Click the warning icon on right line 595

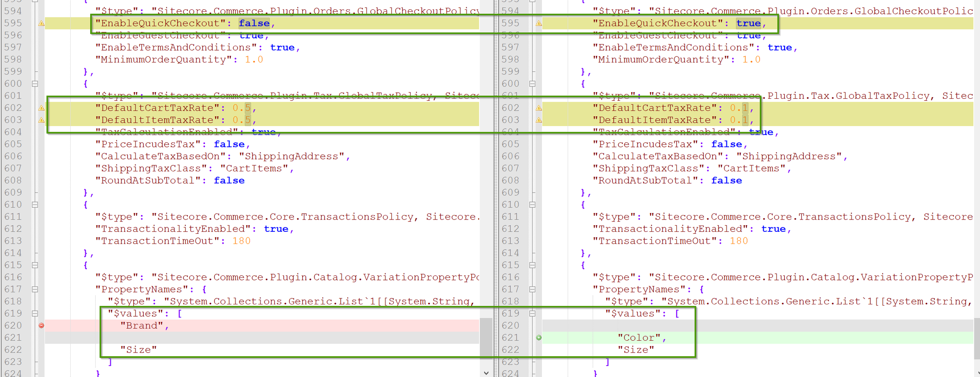539,24
